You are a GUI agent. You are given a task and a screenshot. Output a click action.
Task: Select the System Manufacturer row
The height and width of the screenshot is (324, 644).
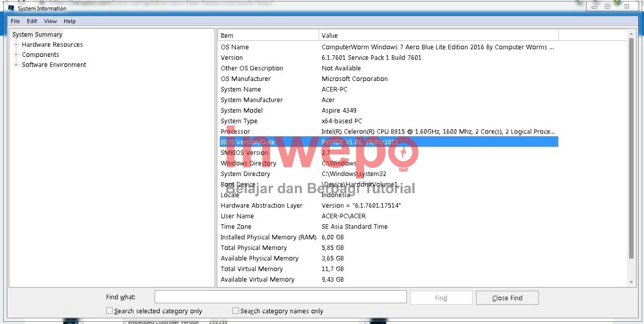tap(388, 100)
